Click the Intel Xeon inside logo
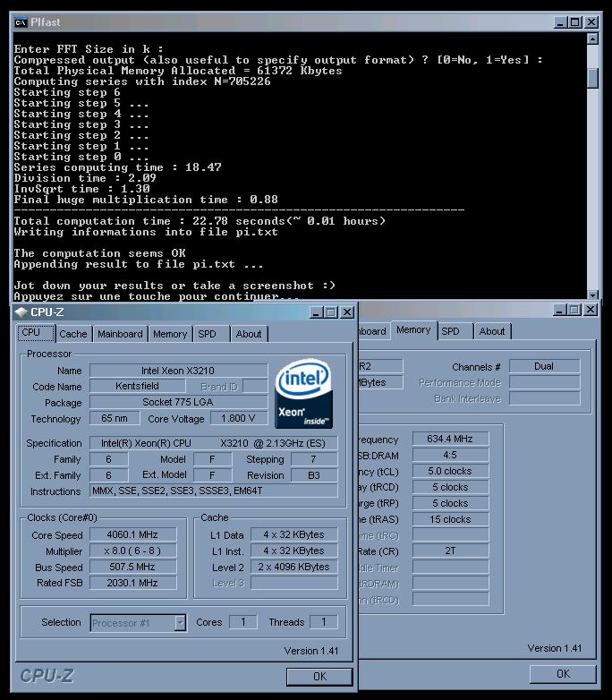612x700 pixels. point(304,394)
